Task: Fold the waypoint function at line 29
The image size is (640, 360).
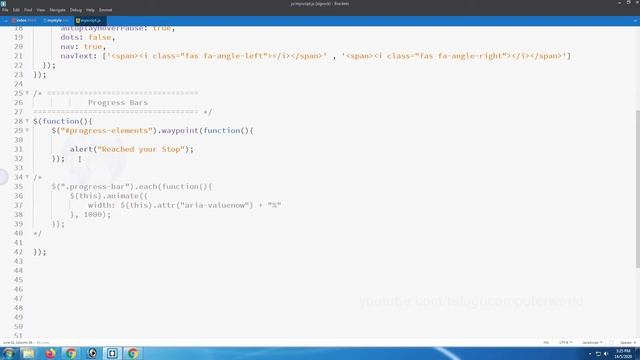Action: point(27,130)
